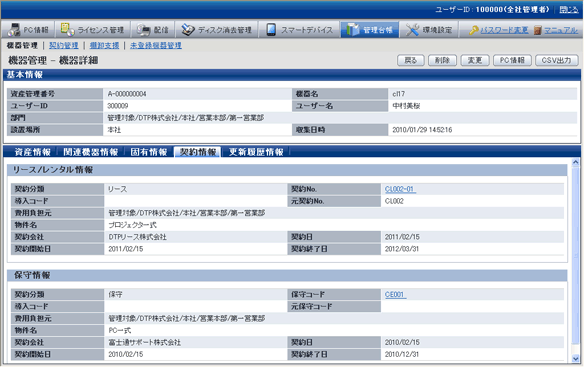The image size is (584, 367).
Task: Click the scrollbar up arrow
Action: click(x=575, y=162)
